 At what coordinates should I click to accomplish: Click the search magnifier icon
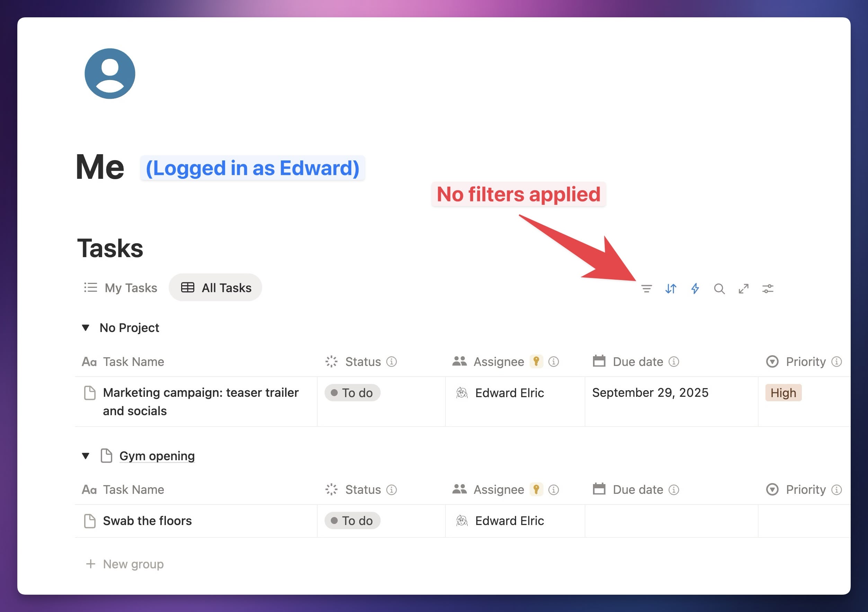point(719,289)
